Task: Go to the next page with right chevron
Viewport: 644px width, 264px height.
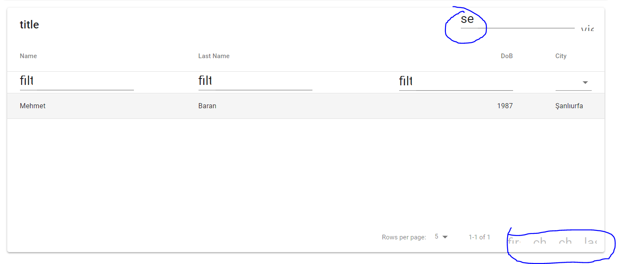Action: [565, 242]
